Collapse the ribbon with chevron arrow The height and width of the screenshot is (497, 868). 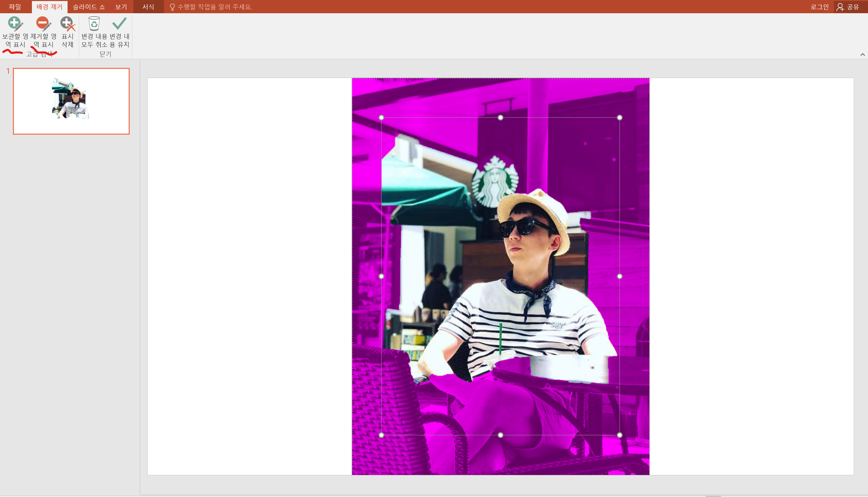(x=862, y=55)
